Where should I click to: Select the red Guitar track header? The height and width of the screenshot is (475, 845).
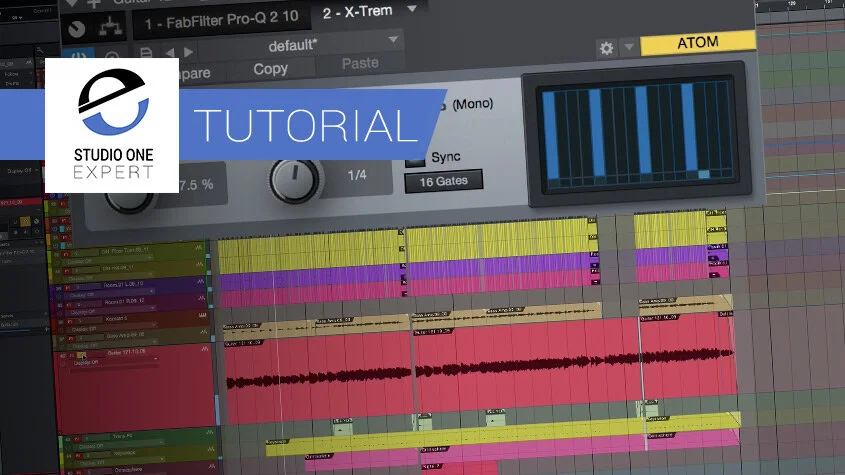tap(135, 387)
